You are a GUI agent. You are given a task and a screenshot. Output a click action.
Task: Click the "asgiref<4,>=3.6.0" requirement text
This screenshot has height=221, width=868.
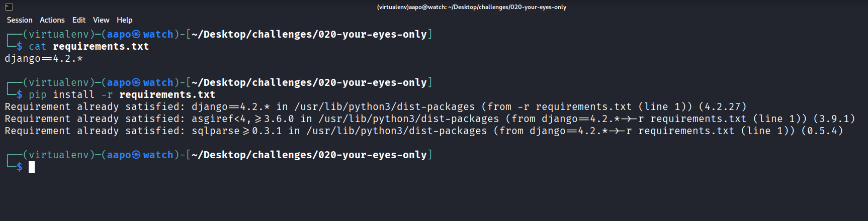pos(242,119)
